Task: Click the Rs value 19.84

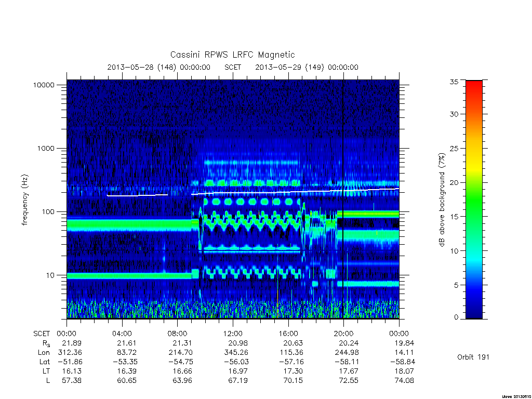Action: (x=404, y=343)
